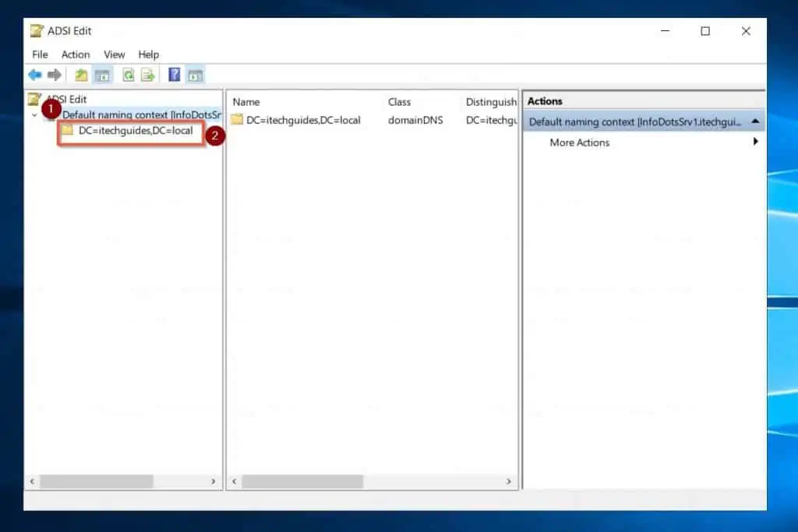Image resolution: width=798 pixels, height=532 pixels.
Task: Select ADSI Edit root tree node
Action: [67, 99]
